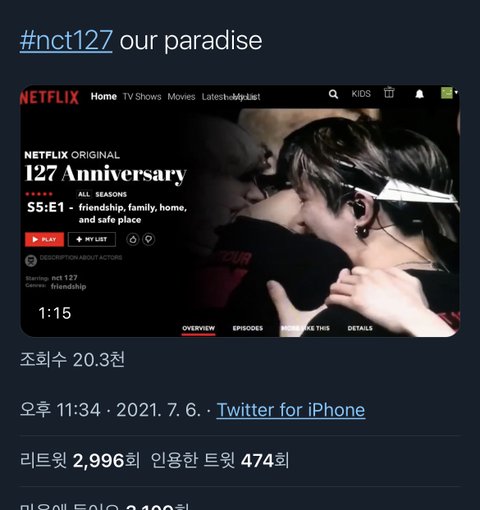The height and width of the screenshot is (510, 480).
Task: Click the Netflix search magnifier icon
Action: coord(333,94)
